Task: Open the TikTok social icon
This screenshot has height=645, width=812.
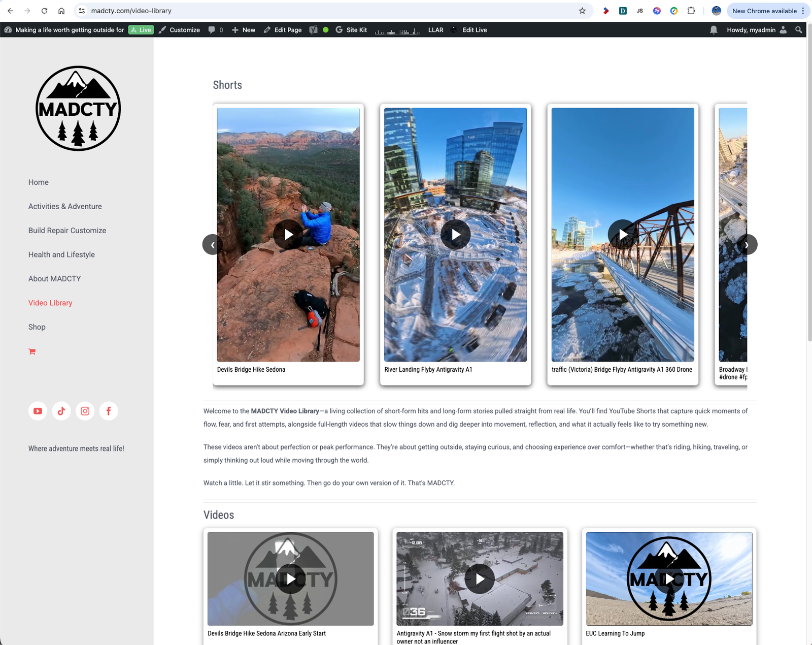Action: point(61,411)
